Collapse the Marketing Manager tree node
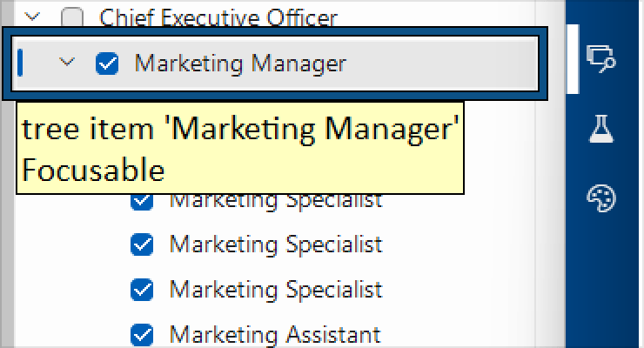This screenshot has width=644, height=348. (66, 63)
